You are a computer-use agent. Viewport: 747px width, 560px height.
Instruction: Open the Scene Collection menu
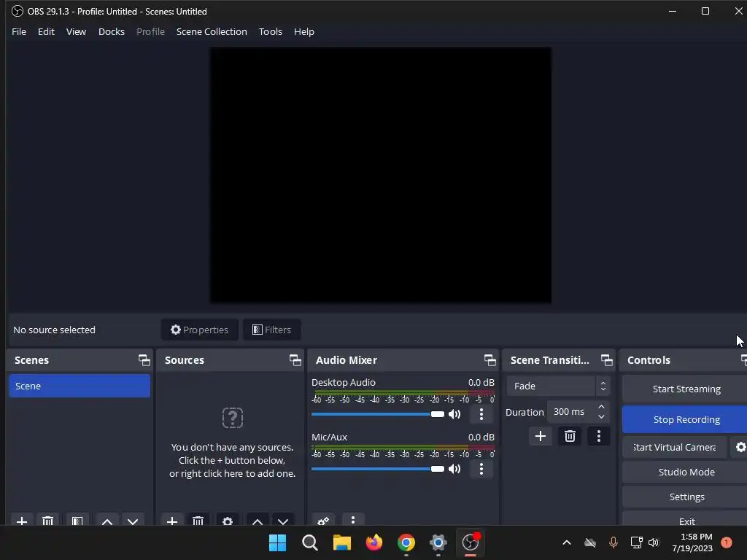coord(212,31)
